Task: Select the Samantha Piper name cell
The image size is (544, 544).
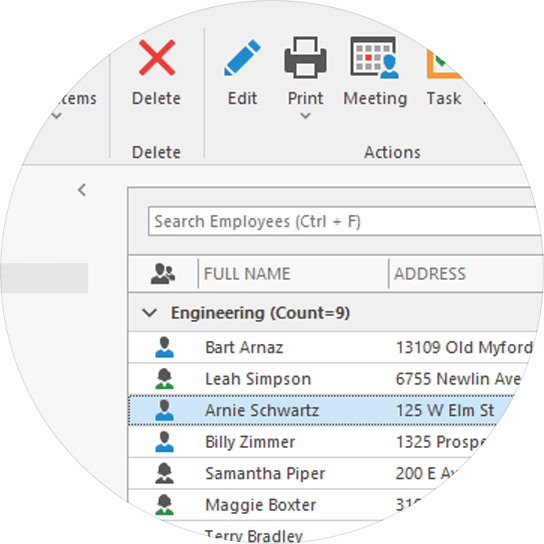Action: coord(265,474)
